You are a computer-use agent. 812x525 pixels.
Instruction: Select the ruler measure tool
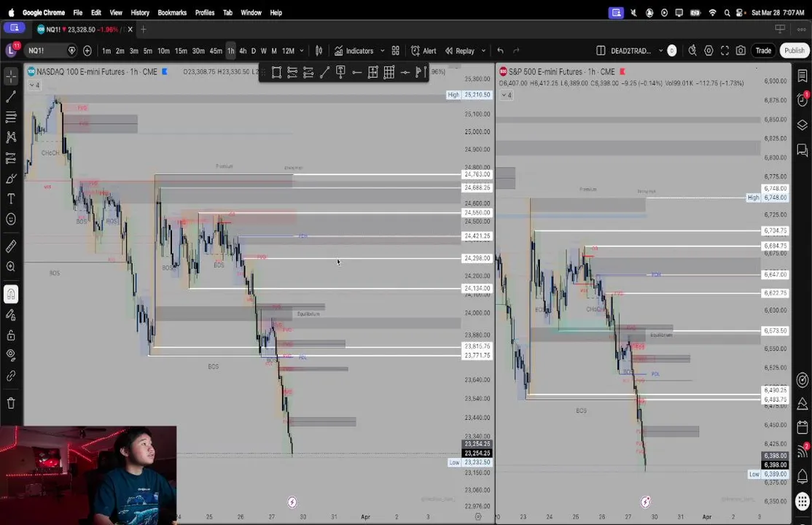(11, 246)
